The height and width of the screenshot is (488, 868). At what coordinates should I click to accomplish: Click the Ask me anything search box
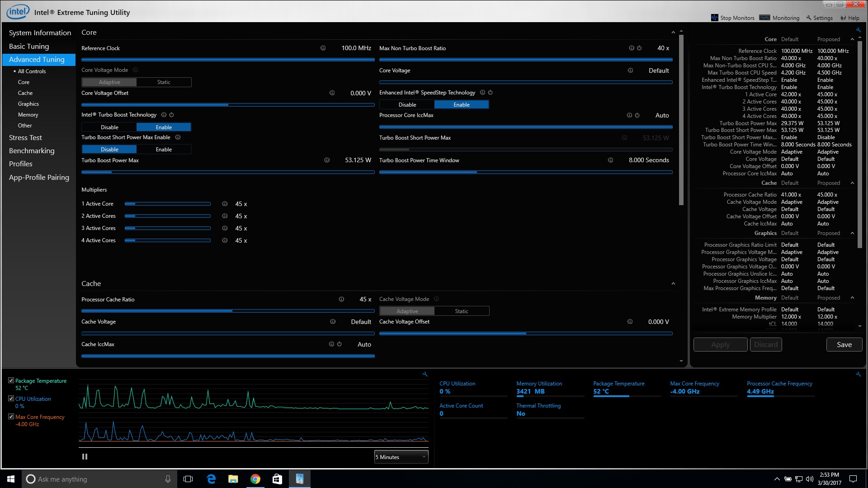click(99, 479)
